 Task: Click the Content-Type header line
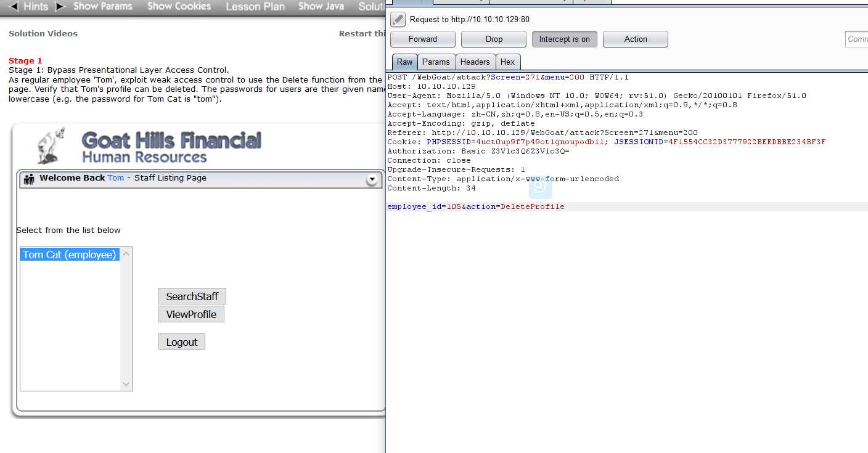tap(503, 179)
